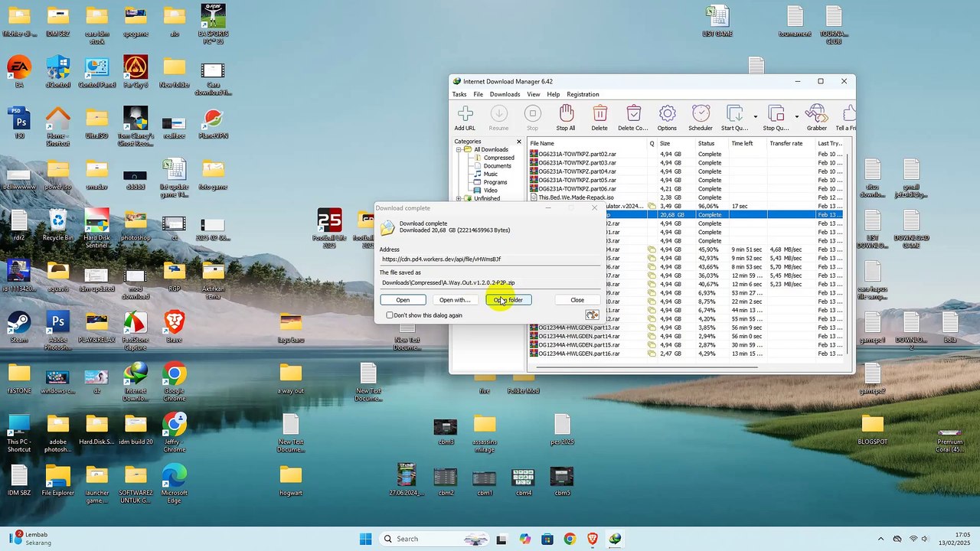
Task: Open Google Chrome desktop icon
Action: pos(175,380)
